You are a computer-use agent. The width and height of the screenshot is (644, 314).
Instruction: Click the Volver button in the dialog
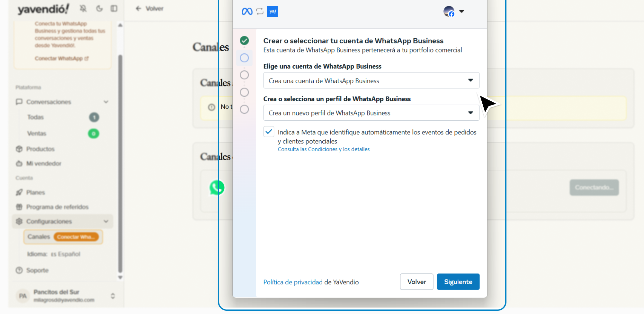point(416,282)
